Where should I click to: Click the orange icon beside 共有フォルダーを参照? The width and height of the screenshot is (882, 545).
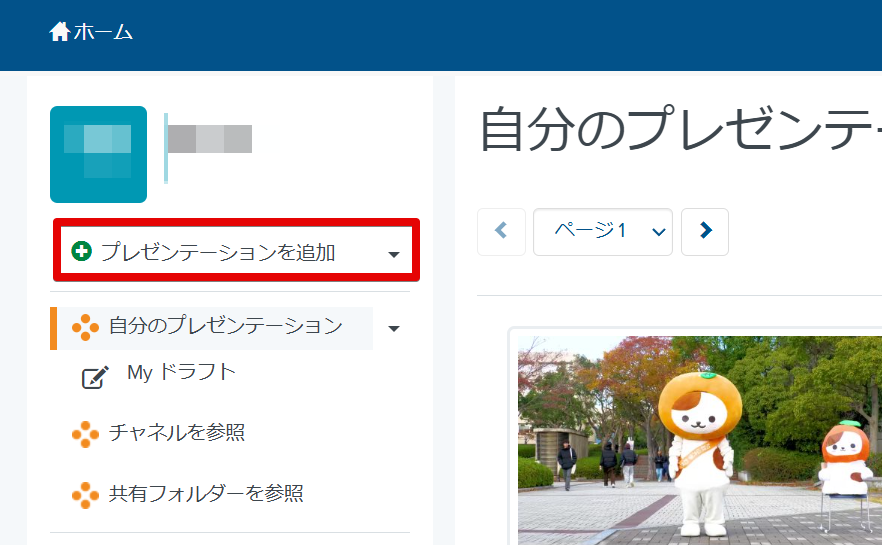pyautogui.click(x=85, y=494)
